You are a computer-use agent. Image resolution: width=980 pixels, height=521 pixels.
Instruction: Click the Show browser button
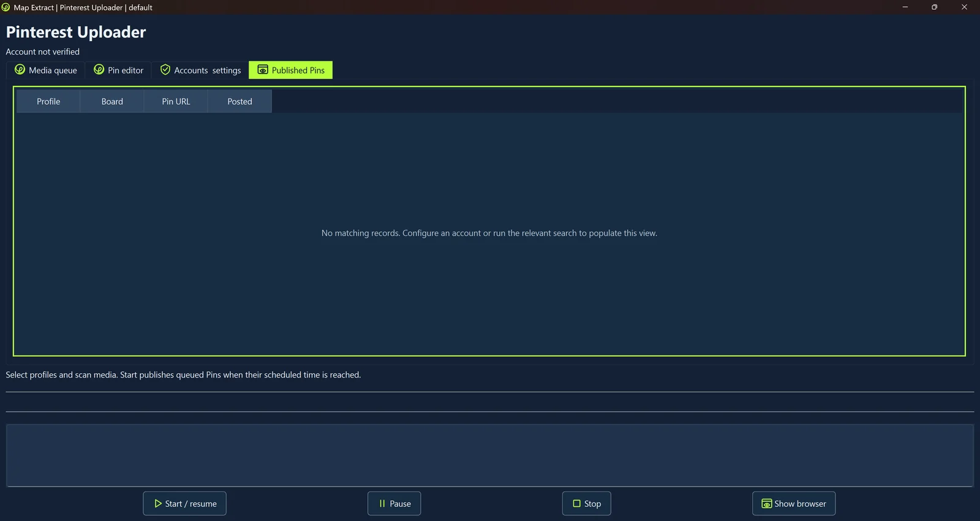click(x=794, y=503)
